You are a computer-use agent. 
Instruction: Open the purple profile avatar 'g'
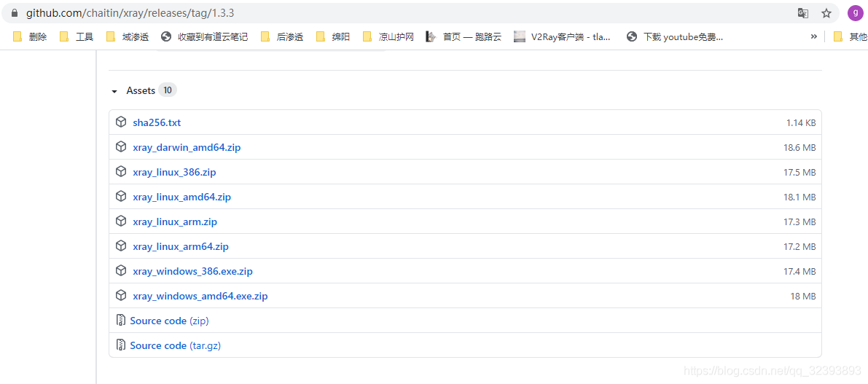[856, 13]
